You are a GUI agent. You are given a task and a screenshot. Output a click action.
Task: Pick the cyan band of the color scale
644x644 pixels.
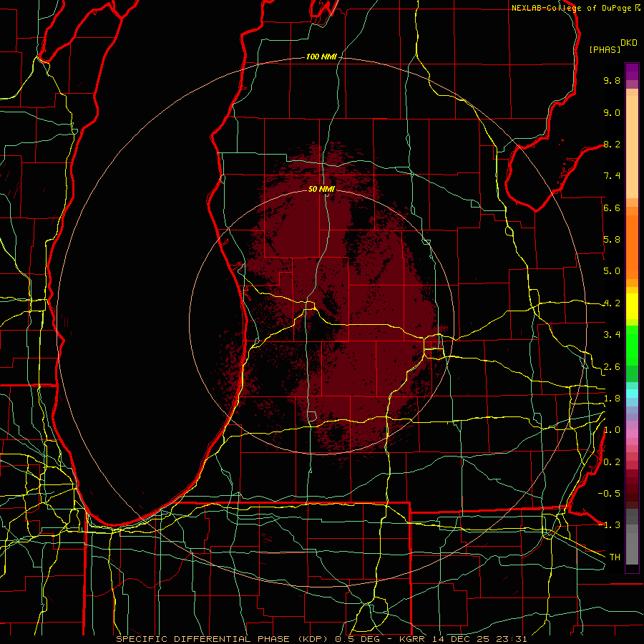[x=632, y=394]
